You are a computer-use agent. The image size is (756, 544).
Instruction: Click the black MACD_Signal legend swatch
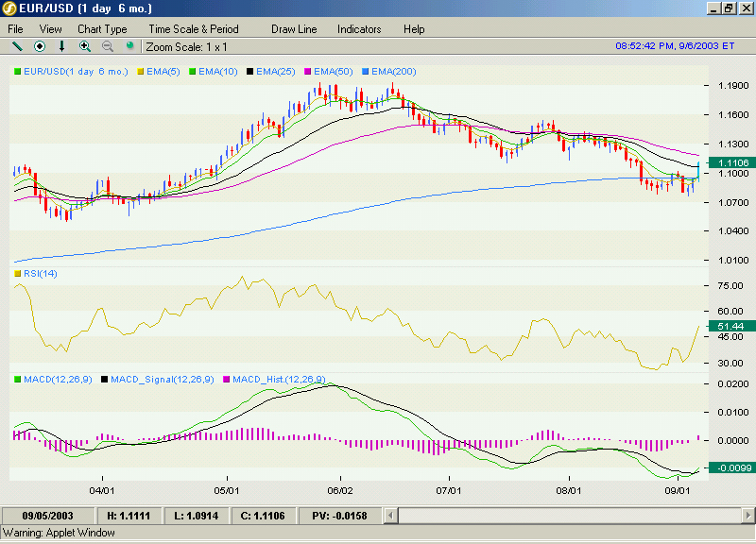tap(104, 380)
